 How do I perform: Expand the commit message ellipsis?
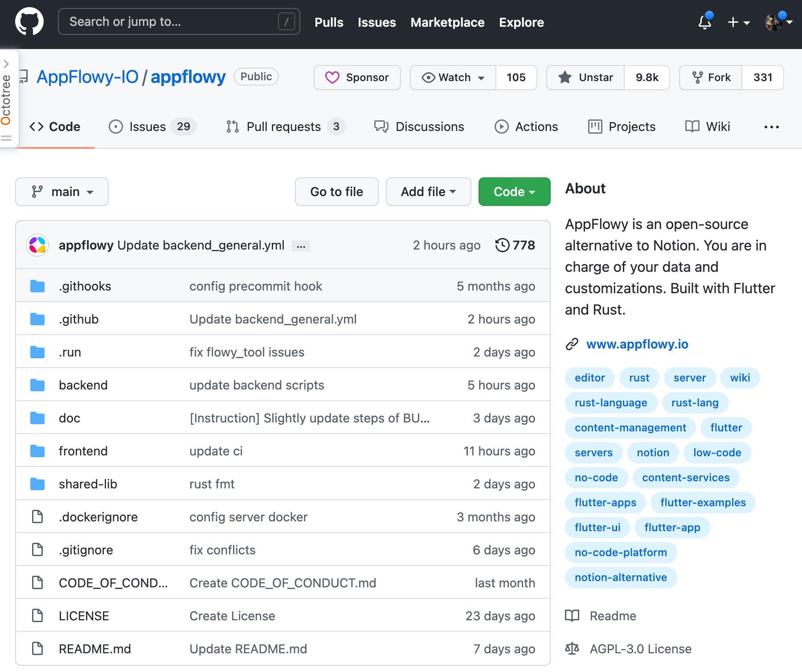[301, 246]
